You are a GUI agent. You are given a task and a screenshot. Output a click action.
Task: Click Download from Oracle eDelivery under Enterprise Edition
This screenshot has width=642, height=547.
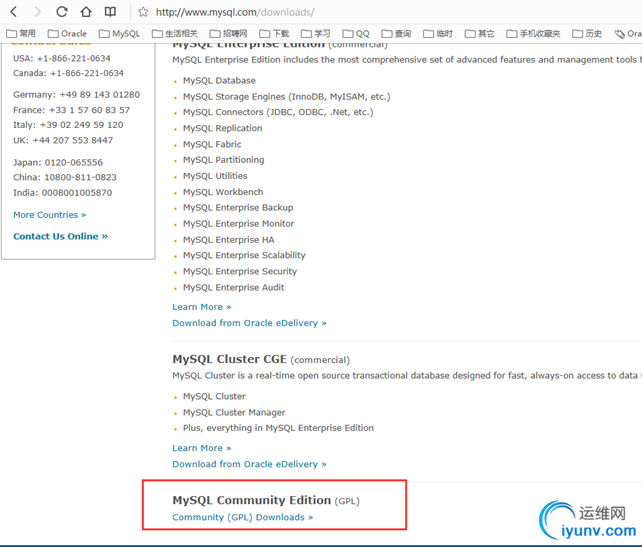click(249, 323)
